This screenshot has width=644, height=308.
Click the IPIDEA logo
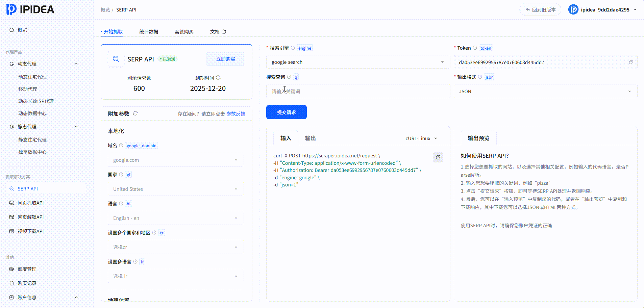pos(30,9)
